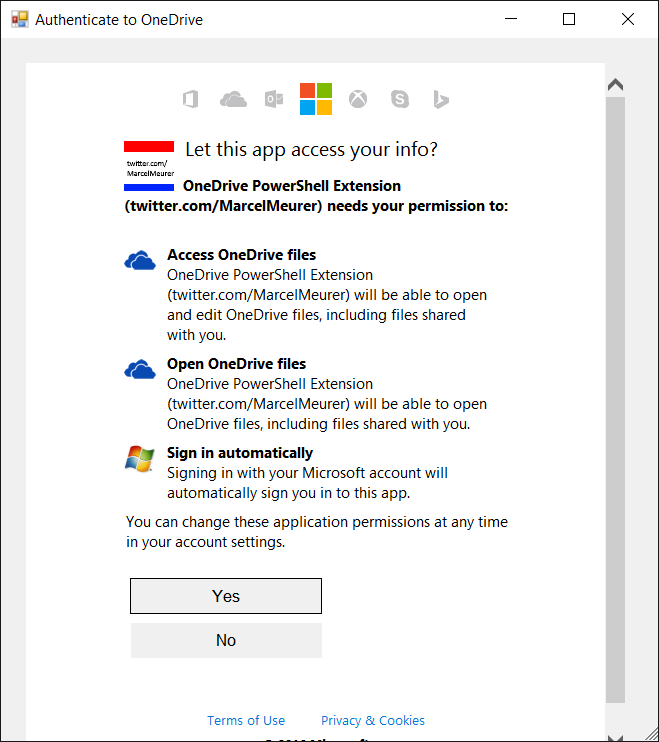The height and width of the screenshot is (742, 659).
Task: Maximize the Authenticate to OneDrive window
Action: pyautogui.click(x=569, y=19)
